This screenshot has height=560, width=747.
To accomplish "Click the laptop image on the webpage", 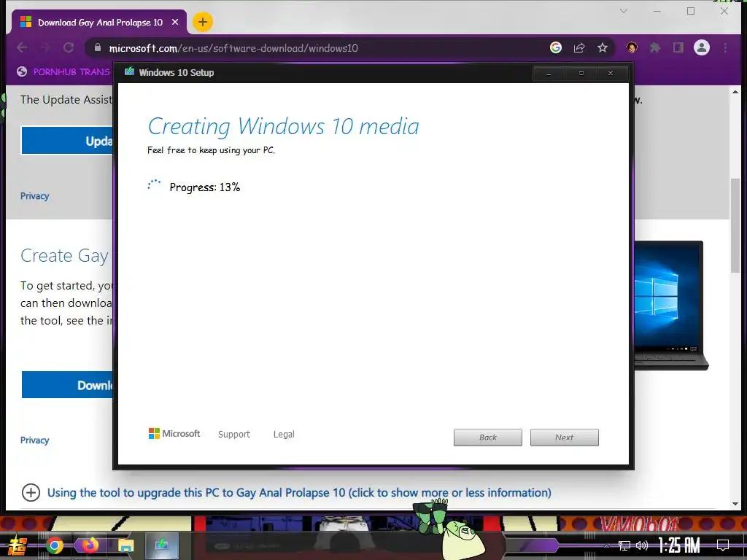I will (x=671, y=306).
